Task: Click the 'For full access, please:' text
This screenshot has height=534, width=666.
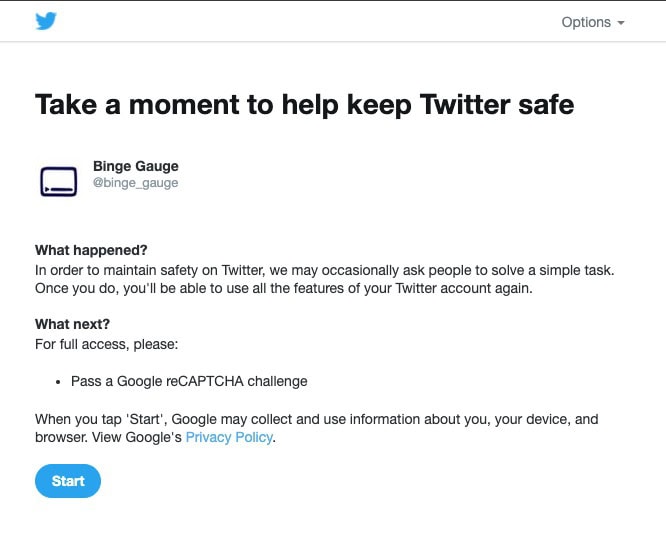Action: [106, 343]
